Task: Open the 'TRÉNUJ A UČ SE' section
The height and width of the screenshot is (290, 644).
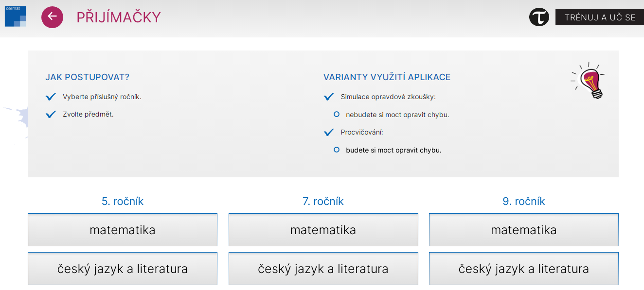Action: pyautogui.click(x=599, y=17)
